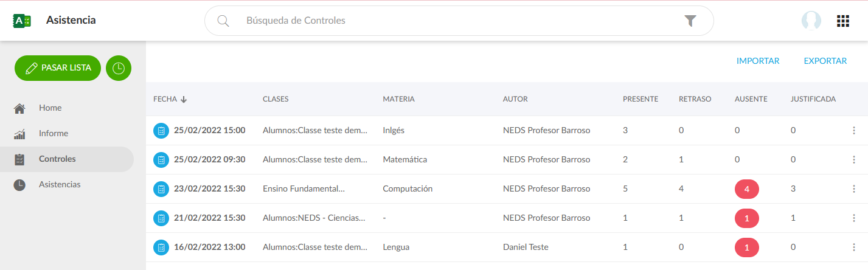Open more options for Computación row
The height and width of the screenshot is (270, 868).
click(854, 189)
